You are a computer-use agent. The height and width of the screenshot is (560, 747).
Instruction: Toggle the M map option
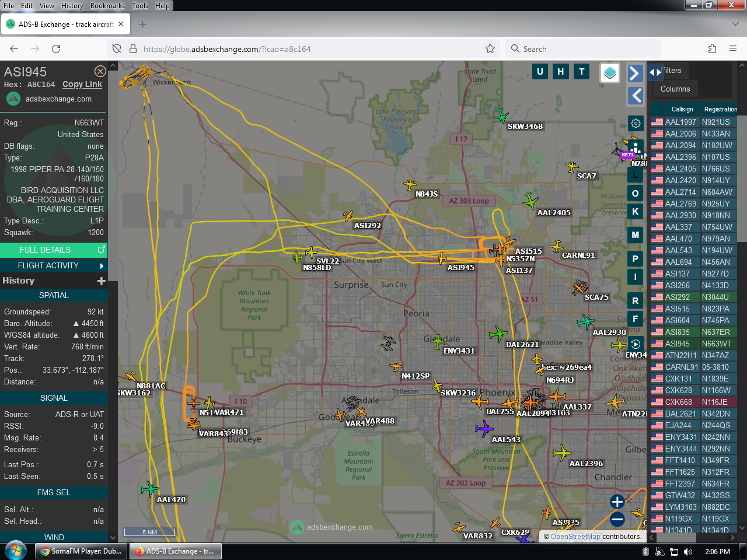636,235
